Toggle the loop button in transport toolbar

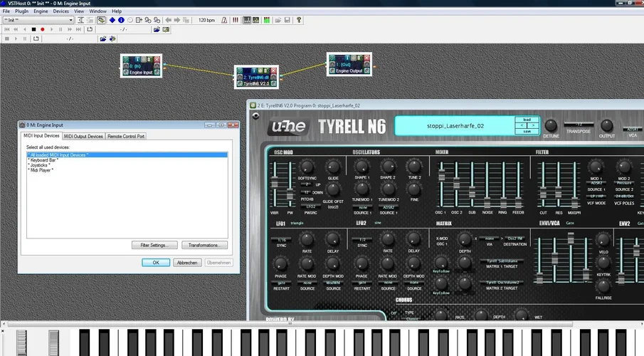(x=90, y=29)
